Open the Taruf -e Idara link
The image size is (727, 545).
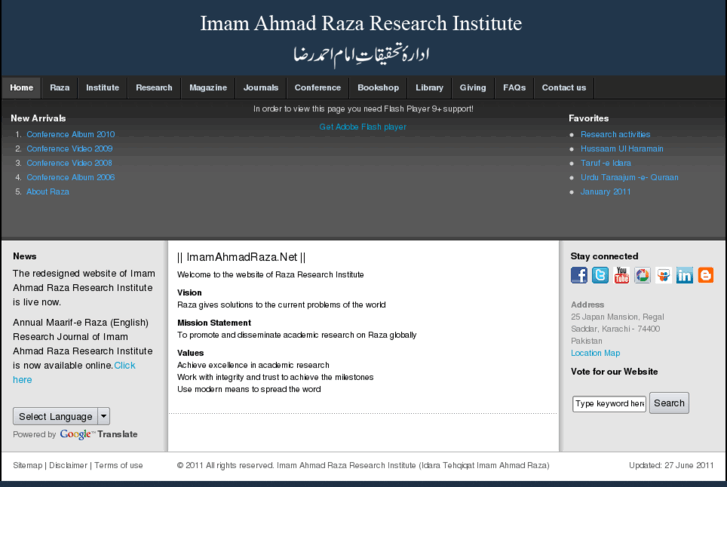(606, 163)
